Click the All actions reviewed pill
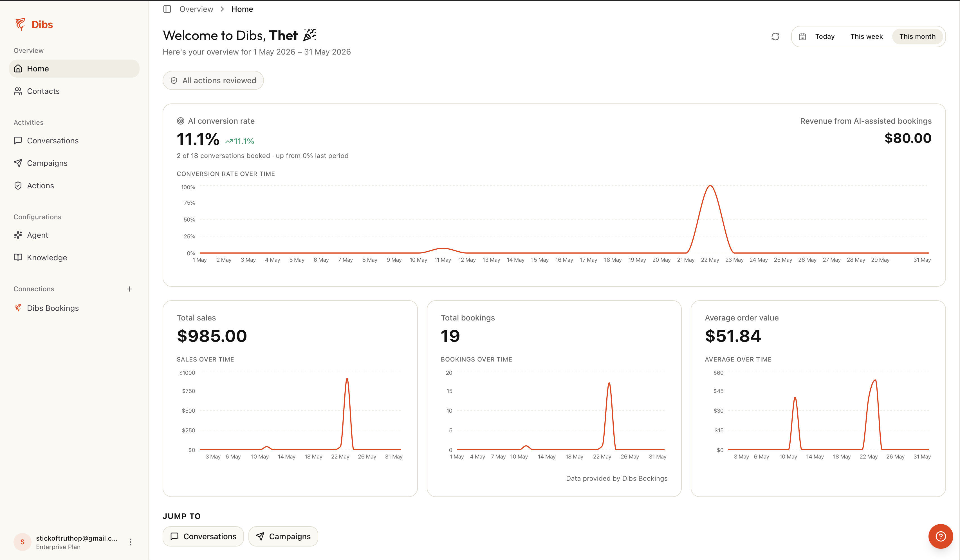 pyautogui.click(x=213, y=80)
